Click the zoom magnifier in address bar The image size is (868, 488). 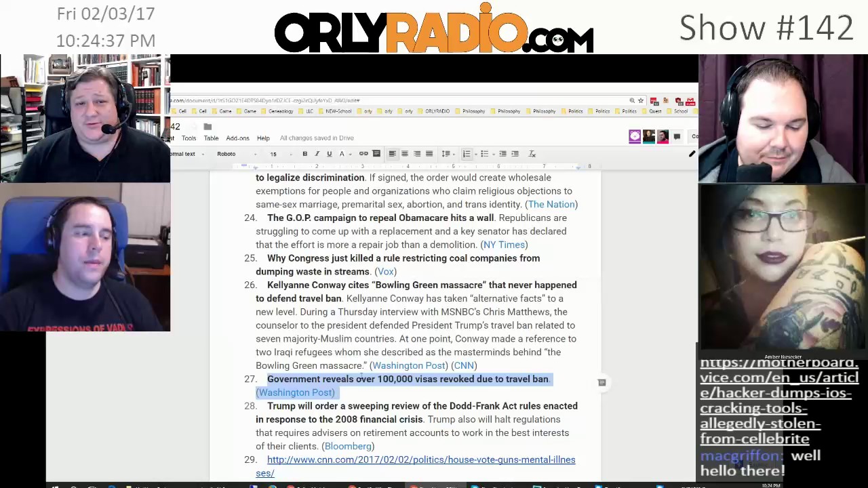click(x=632, y=101)
